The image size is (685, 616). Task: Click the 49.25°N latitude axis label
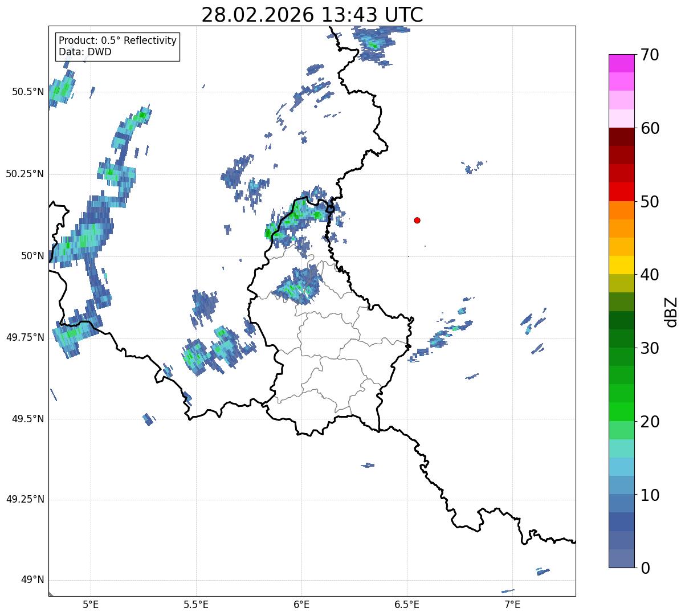point(25,500)
